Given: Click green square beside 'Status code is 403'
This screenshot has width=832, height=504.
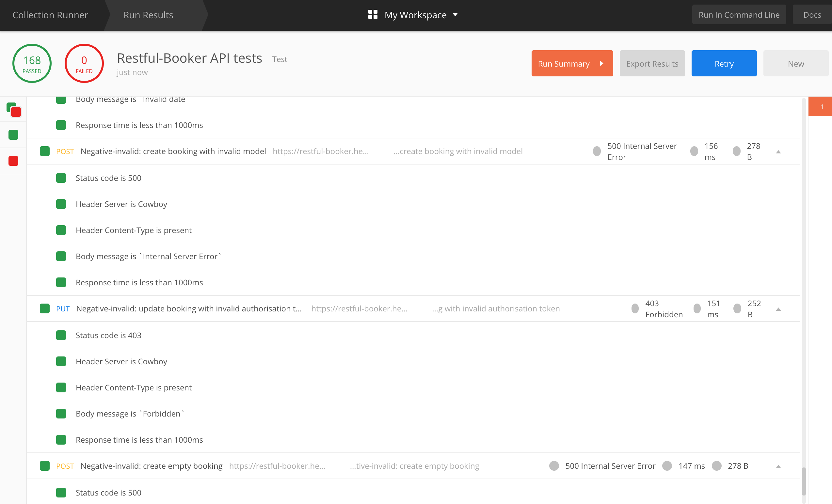Looking at the screenshot, I should click(61, 335).
